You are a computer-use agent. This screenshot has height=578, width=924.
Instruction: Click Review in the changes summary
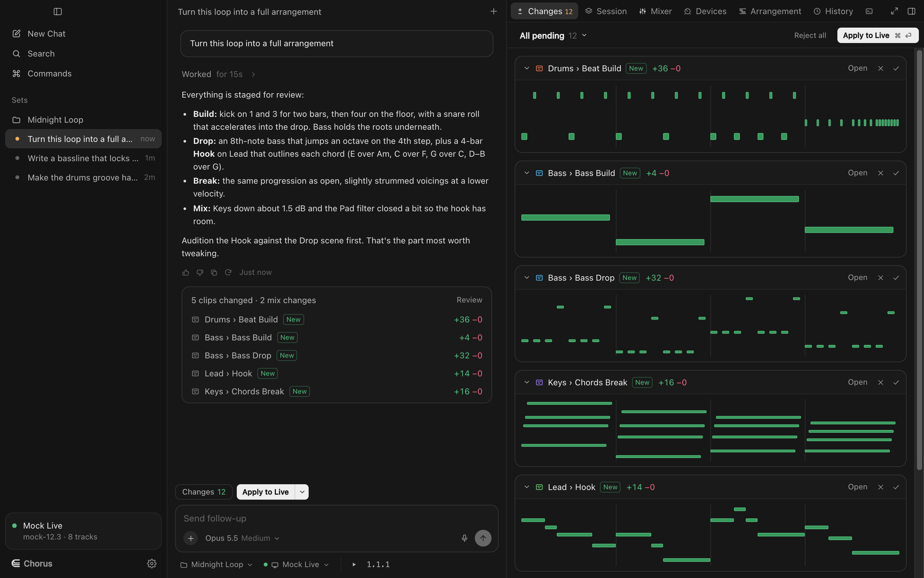coord(469,300)
